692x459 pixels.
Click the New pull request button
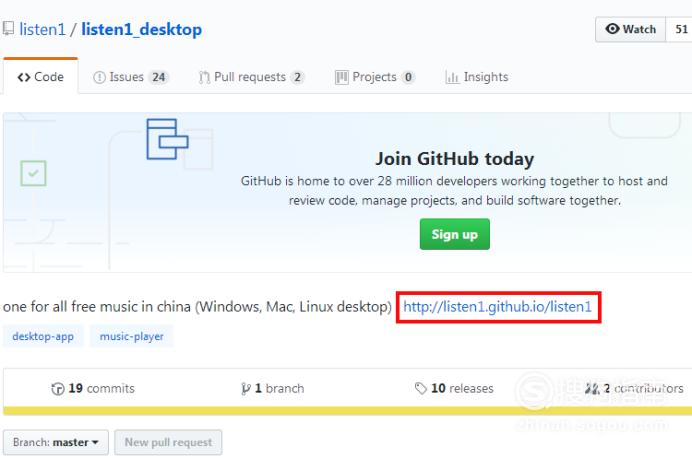click(168, 442)
